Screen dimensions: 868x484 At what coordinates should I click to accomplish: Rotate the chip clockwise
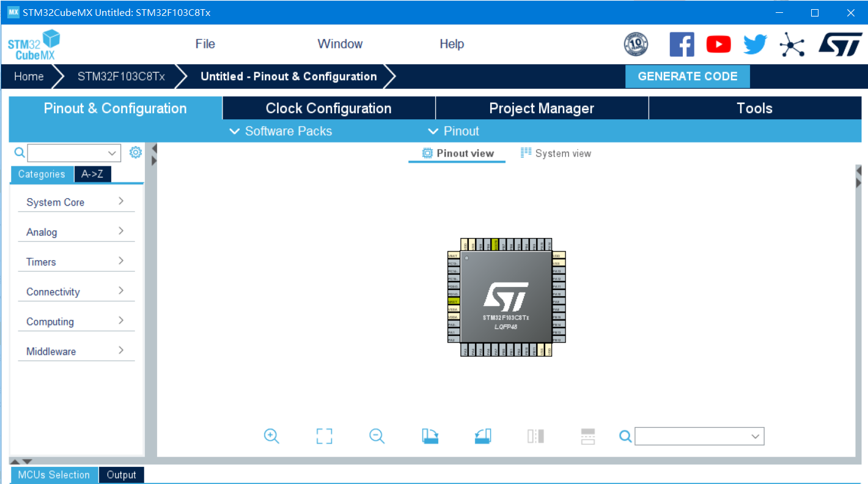pyautogui.click(x=430, y=436)
